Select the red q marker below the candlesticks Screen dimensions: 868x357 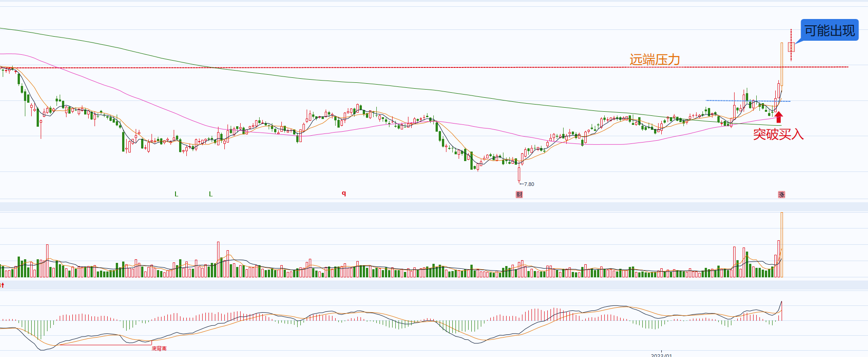[x=344, y=193]
